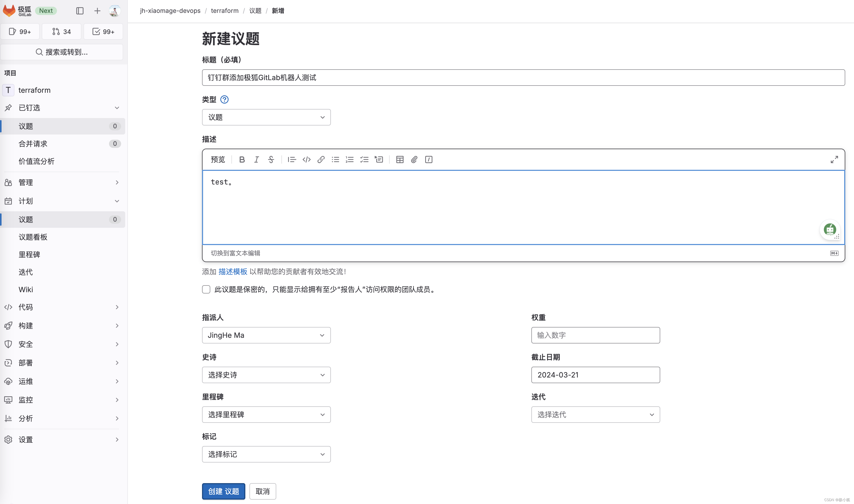Switch to the Preview tab
Viewport: 854px width, 504px height.
(x=218, y=159)
